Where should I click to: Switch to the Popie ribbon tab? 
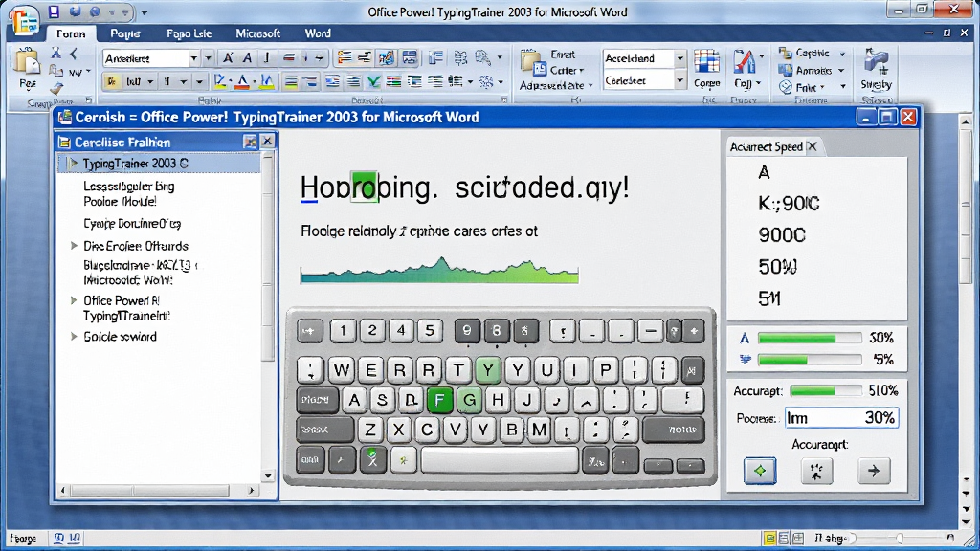tap(125, 33)
